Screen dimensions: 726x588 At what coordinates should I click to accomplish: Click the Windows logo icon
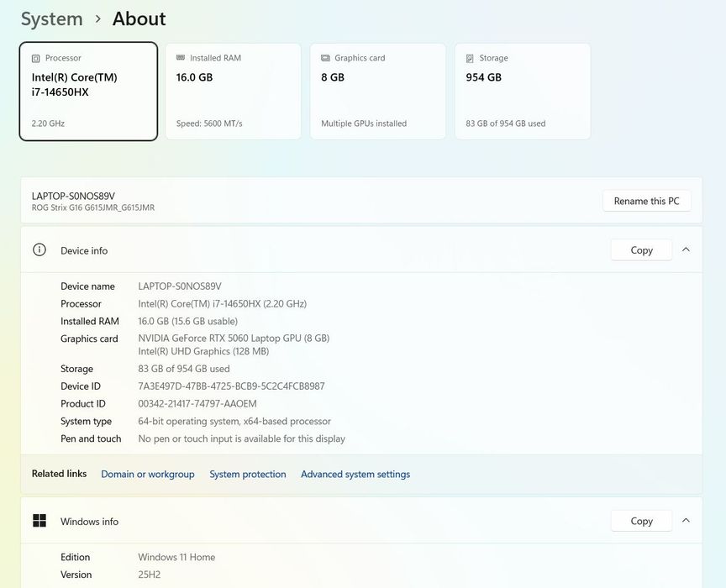pos(39,521)
